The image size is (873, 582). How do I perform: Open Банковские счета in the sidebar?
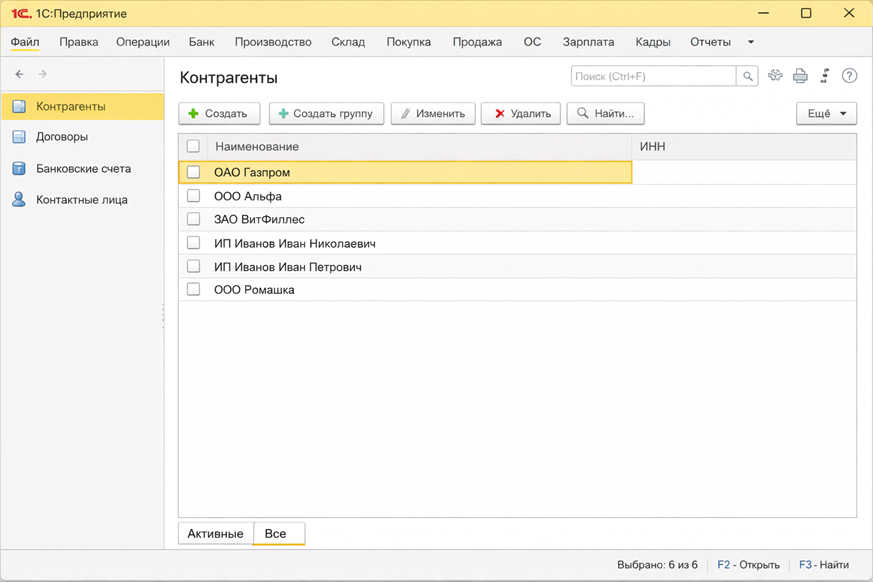tap(83, 169)
